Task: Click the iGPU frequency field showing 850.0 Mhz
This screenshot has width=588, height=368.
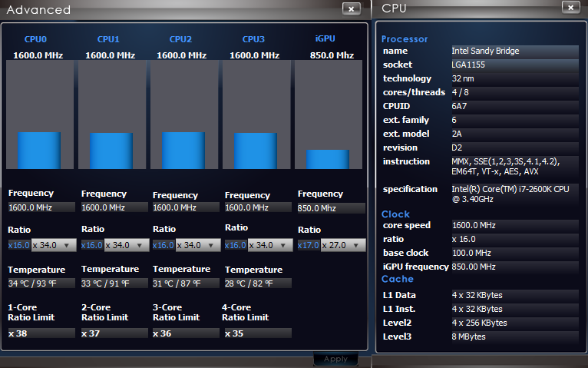Action: pos(331,208)
